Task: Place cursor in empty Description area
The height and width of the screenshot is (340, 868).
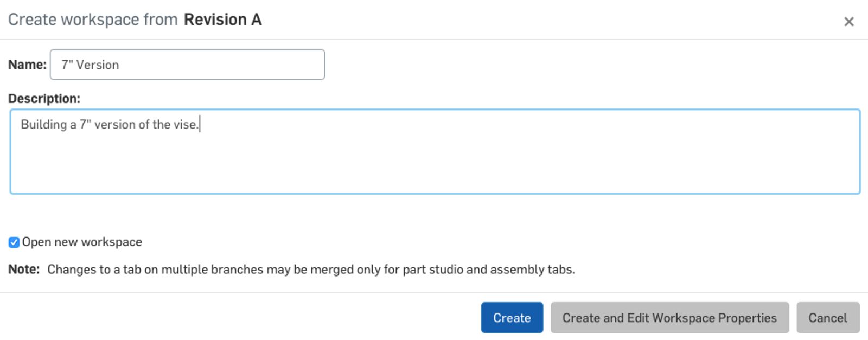Action: pyautogui.click(x=434, y=163)
